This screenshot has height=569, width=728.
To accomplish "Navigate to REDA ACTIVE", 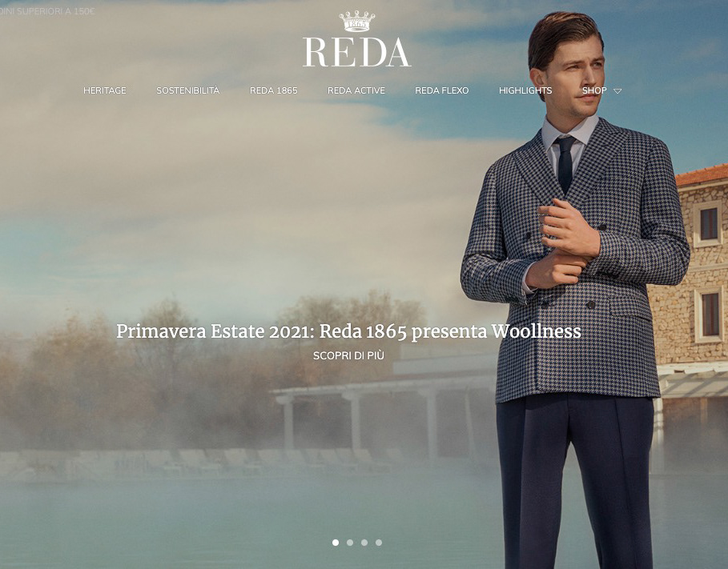I will 356,90.
